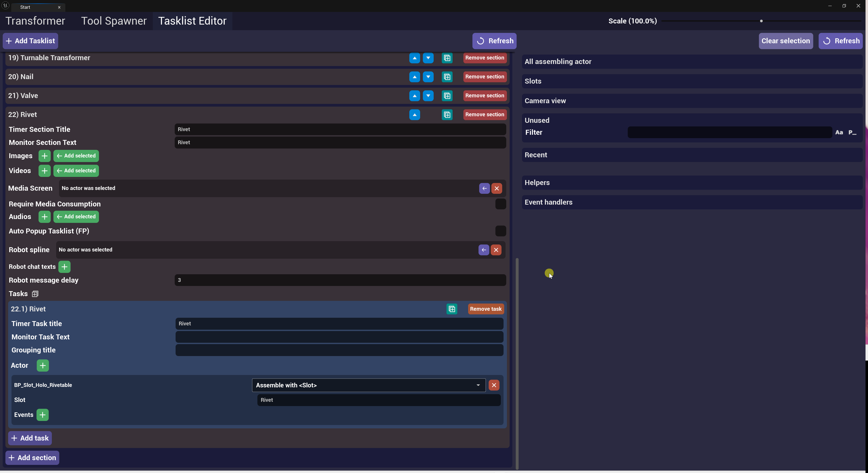Click the Monitor Task Text input field
The width and height of the screenshot is (868, 473).
coord(339,337)
